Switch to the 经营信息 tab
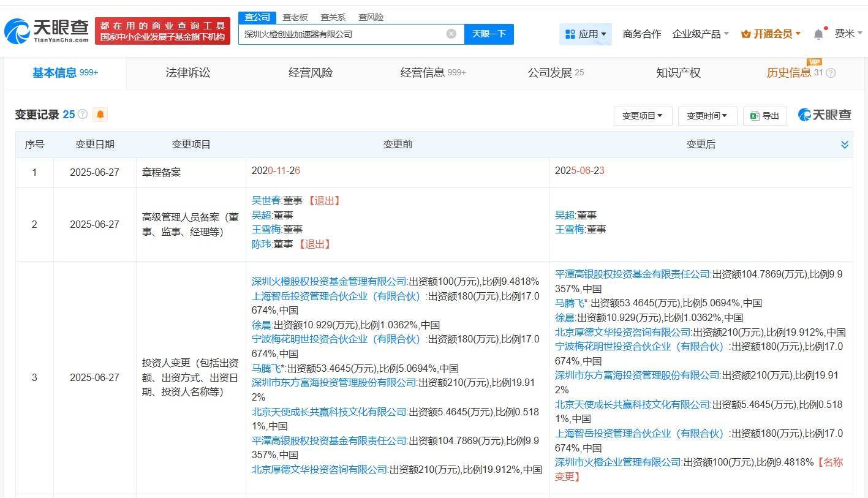868x498 pixels. click(433, 73)
